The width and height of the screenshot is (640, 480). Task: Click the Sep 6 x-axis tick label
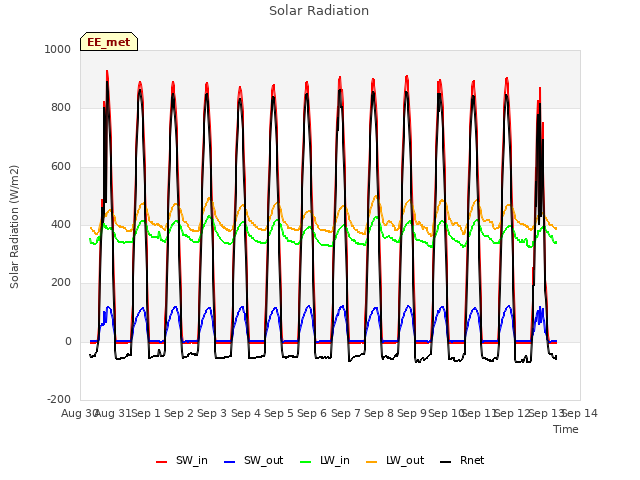tap(312, 413)
